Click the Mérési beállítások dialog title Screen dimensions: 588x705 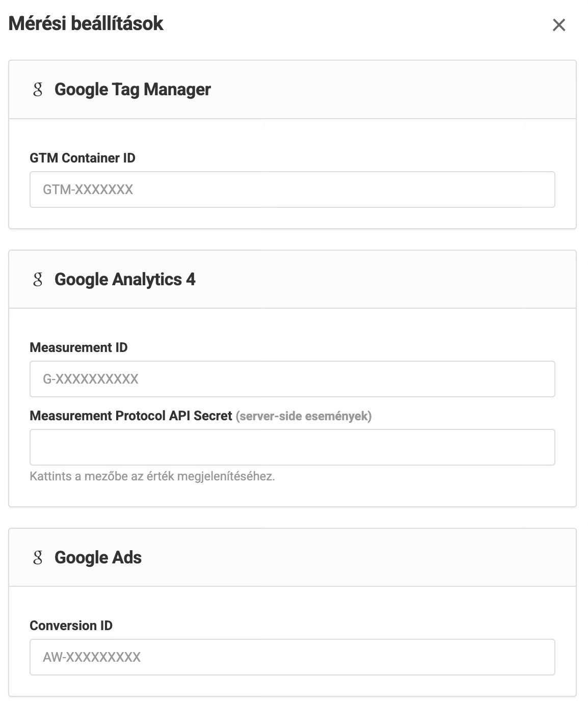pyautogui.click(x=86, y=23)
